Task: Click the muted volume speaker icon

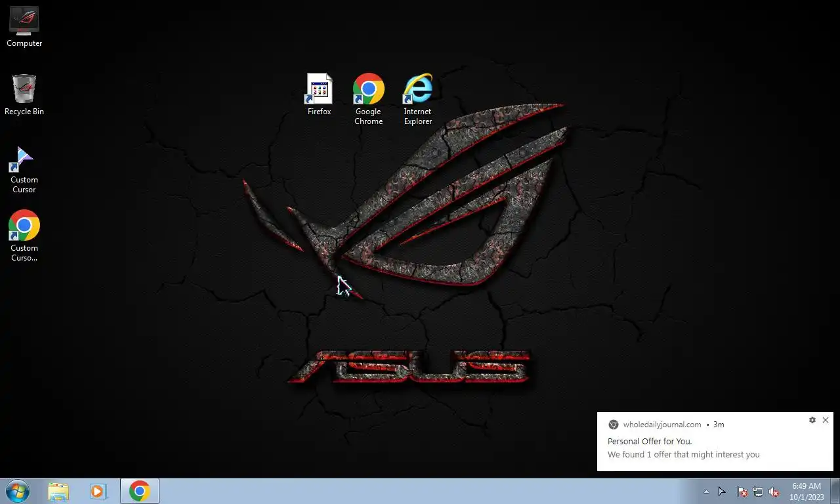Action: click(x=774, y=492)
